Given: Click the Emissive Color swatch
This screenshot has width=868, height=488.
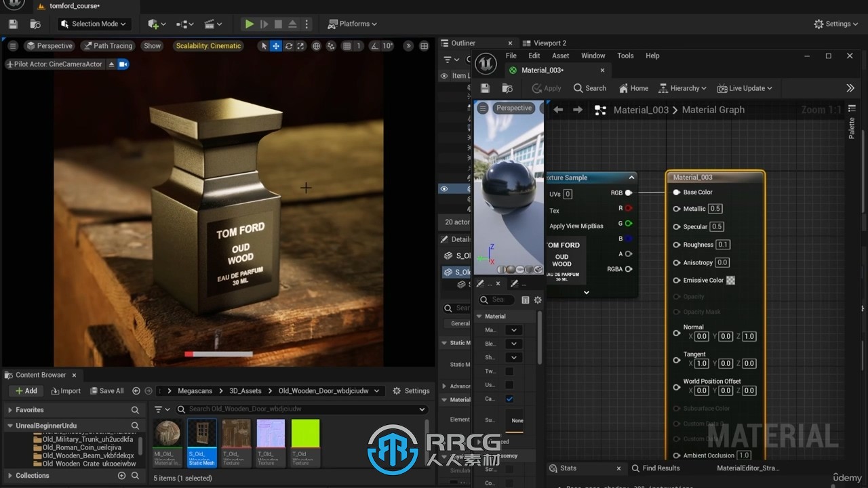Looking at the screenshot, I should (730, 280).
